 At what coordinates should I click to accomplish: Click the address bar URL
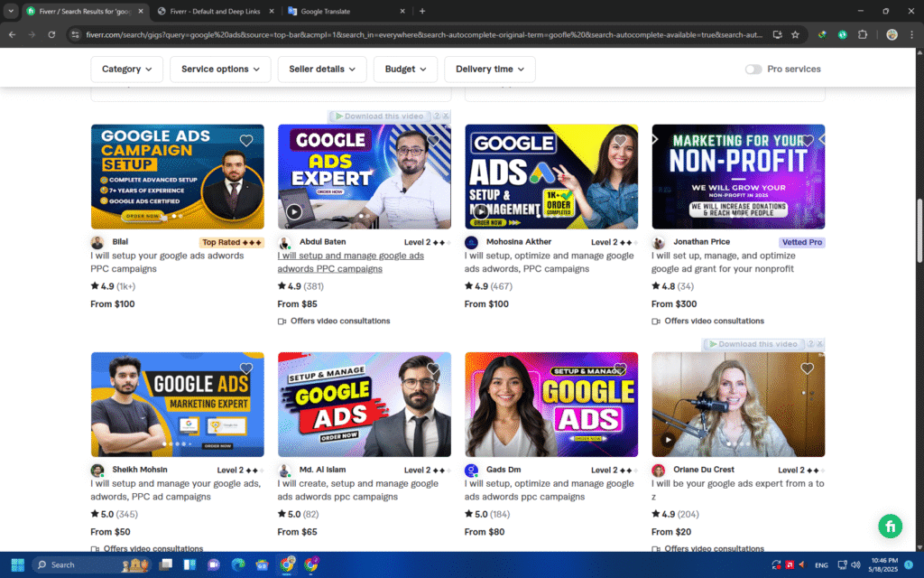coord(423,35)
